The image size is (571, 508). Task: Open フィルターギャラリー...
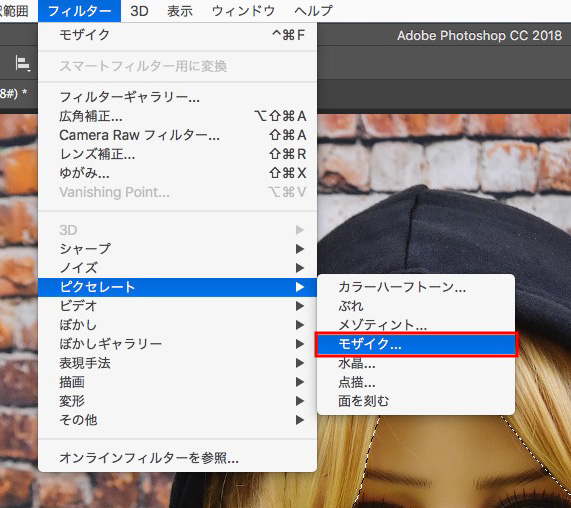(x=177, y=97)
